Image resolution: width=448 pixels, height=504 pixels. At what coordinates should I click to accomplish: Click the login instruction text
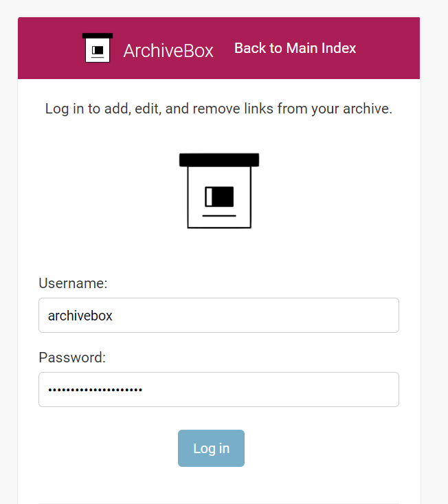(x=219, y=109)
